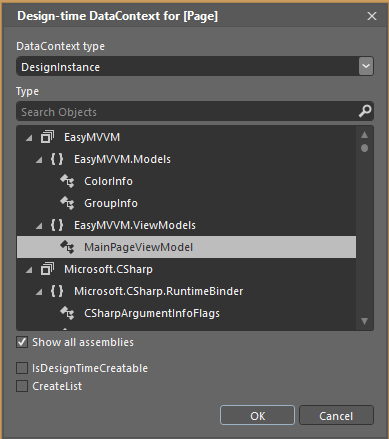The image size is (389, 439).
Task: Click the Microsoft.CSharp assembly icon
Action: [47, 269]
